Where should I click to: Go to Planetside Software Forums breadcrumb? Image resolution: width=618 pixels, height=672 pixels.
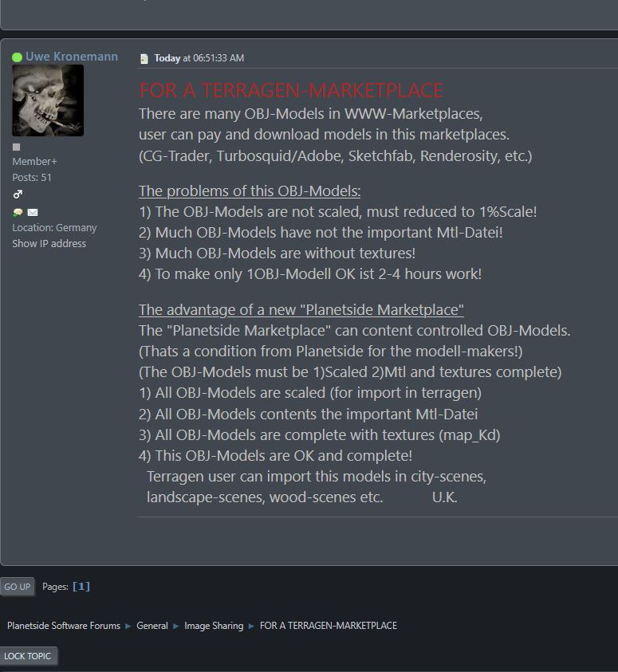pos(64,626)
